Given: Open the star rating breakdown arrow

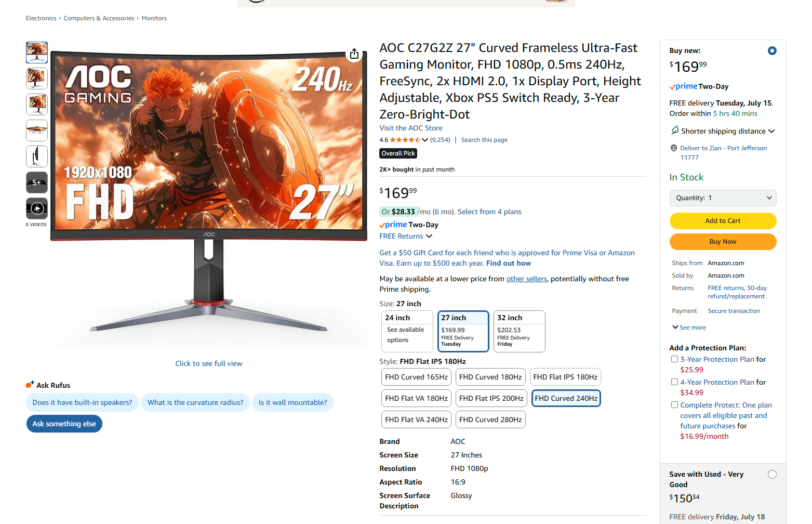Looking at the screenshot, I should (x=425, y=140).
